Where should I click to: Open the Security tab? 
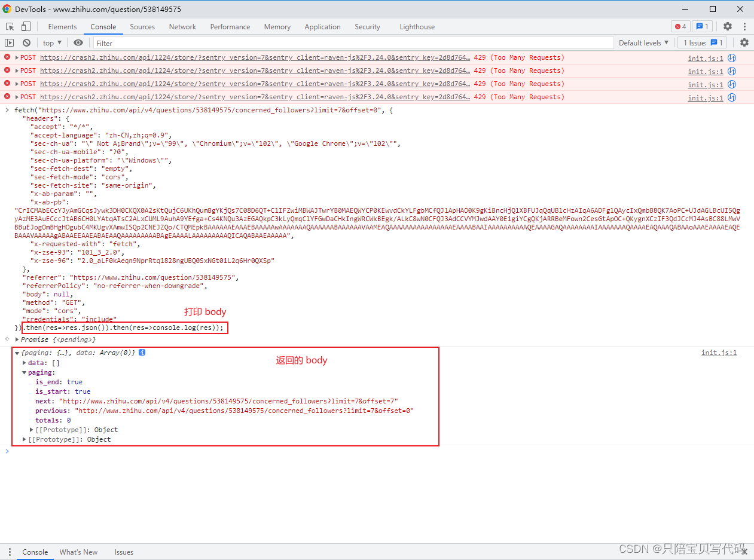coord(368,27)
